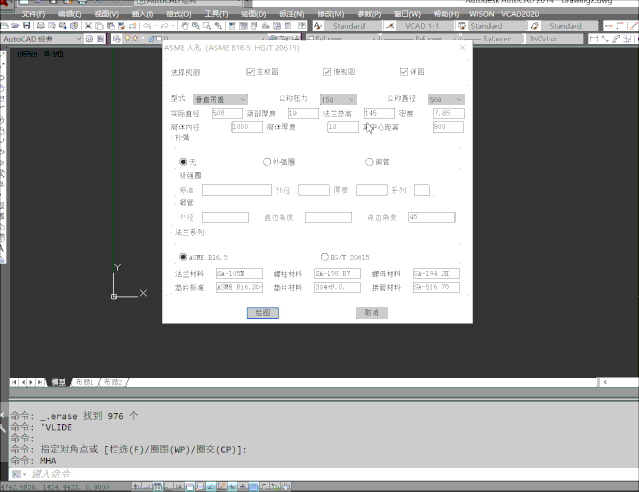Click the Dimension Style icon
The image size is (639, 492).
(390, 26)
